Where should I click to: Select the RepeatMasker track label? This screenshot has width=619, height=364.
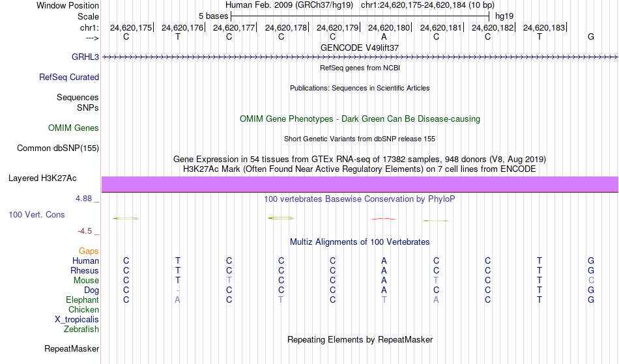72,348
